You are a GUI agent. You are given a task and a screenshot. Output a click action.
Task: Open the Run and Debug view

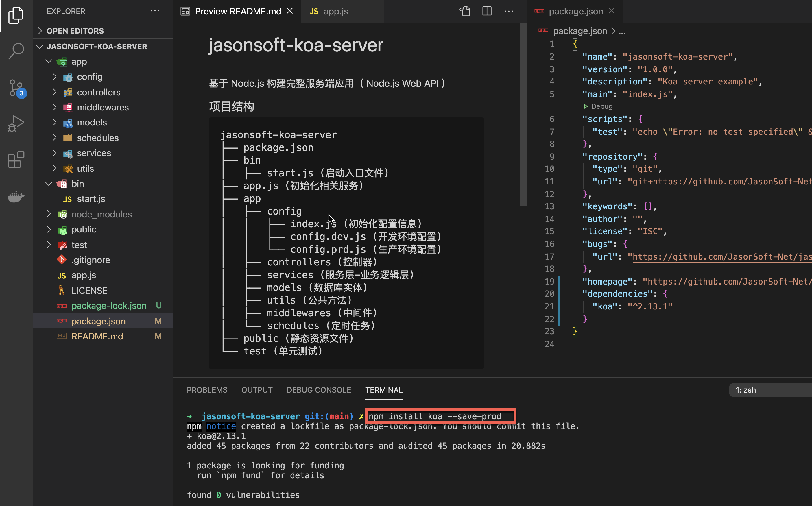click(16, 123)
